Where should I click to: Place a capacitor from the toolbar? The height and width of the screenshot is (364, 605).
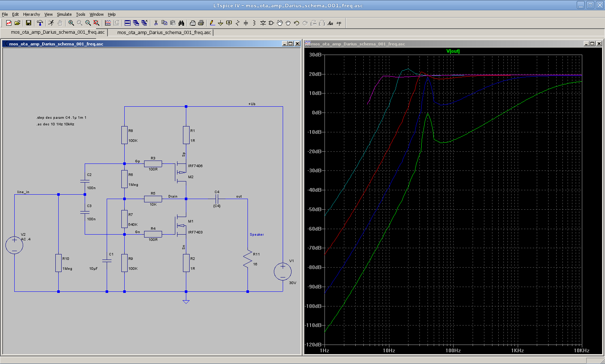246,23
